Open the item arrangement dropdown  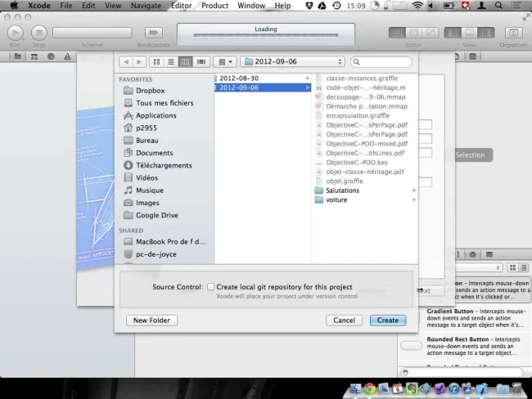coord(225,61)
